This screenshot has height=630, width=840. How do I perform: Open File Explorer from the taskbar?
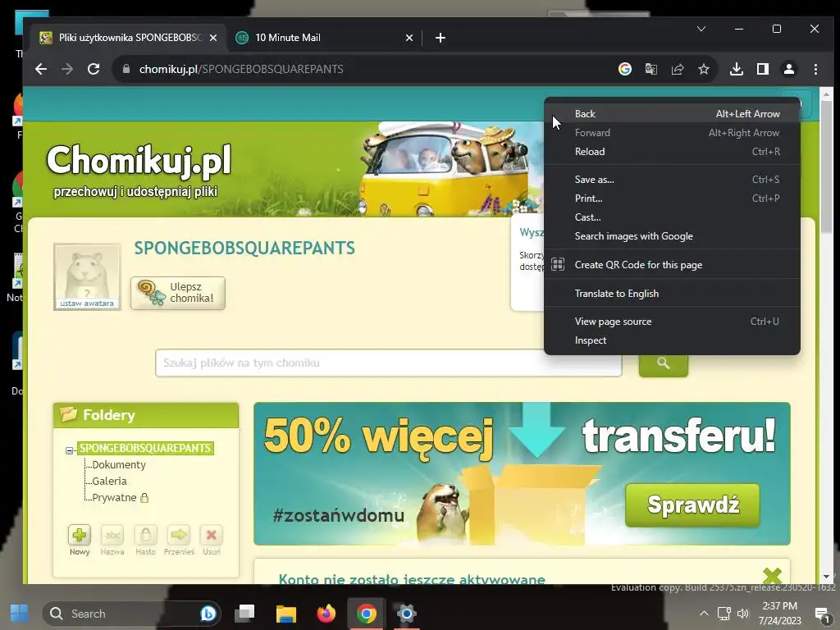(285, 613)
